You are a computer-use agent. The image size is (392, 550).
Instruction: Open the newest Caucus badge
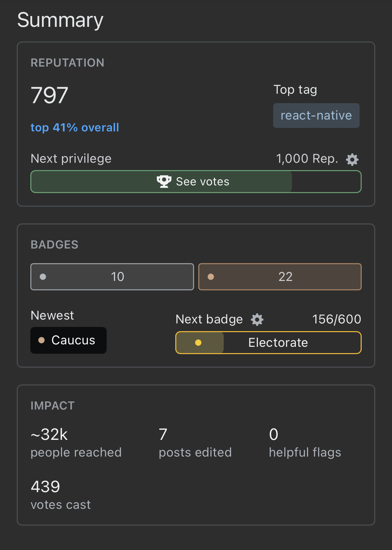69,340
